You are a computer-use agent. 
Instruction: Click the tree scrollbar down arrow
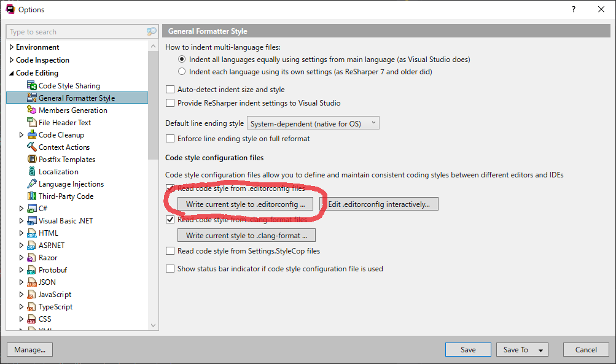pyautogui.click(x=153, y=325)
